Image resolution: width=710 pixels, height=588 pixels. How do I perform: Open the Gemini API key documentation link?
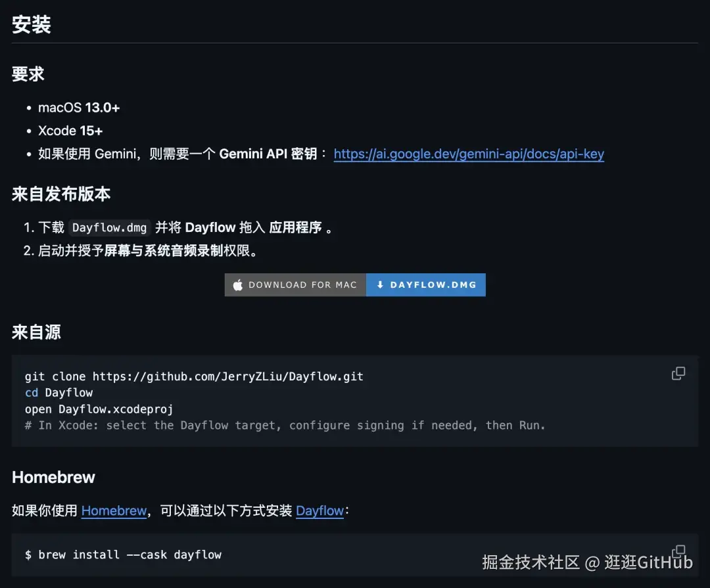point(468,154)
